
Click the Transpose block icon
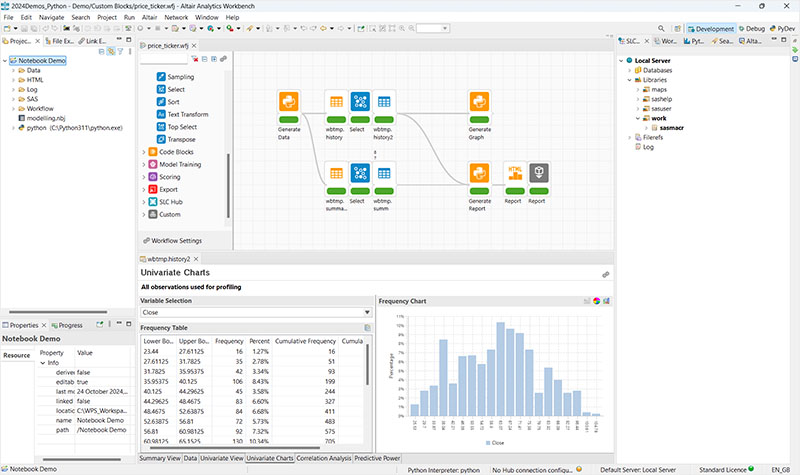coord(162,139)
